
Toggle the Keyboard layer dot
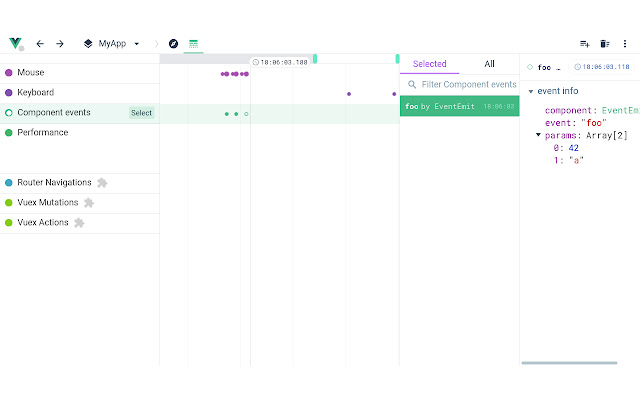click(x=9, y=93)
